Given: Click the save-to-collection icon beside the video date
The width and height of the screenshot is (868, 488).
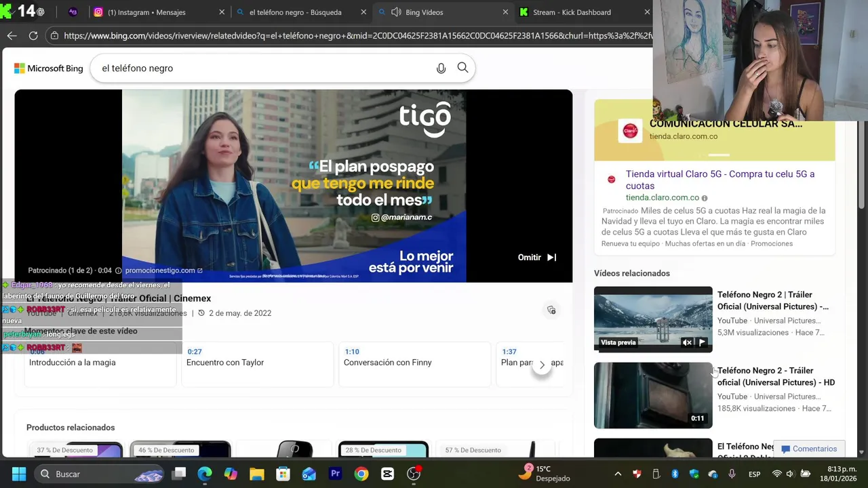Looking at the screenshot, I should pos(551,310).
